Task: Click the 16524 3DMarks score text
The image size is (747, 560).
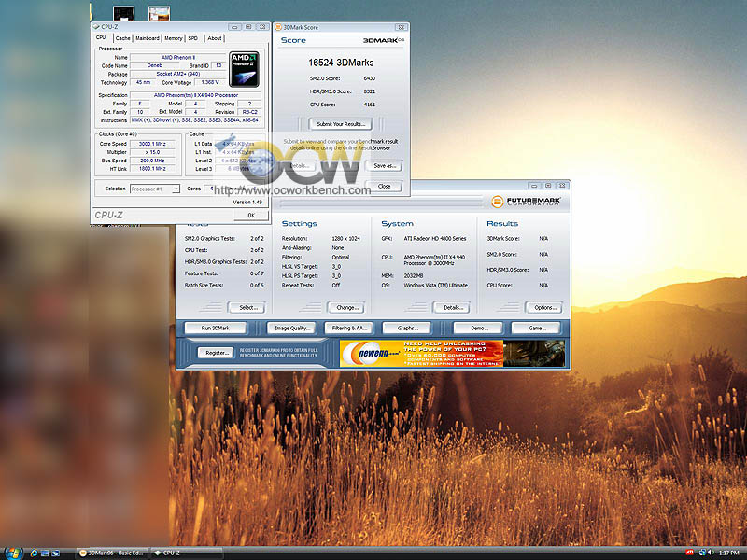Action: click(x=341, y=63)
